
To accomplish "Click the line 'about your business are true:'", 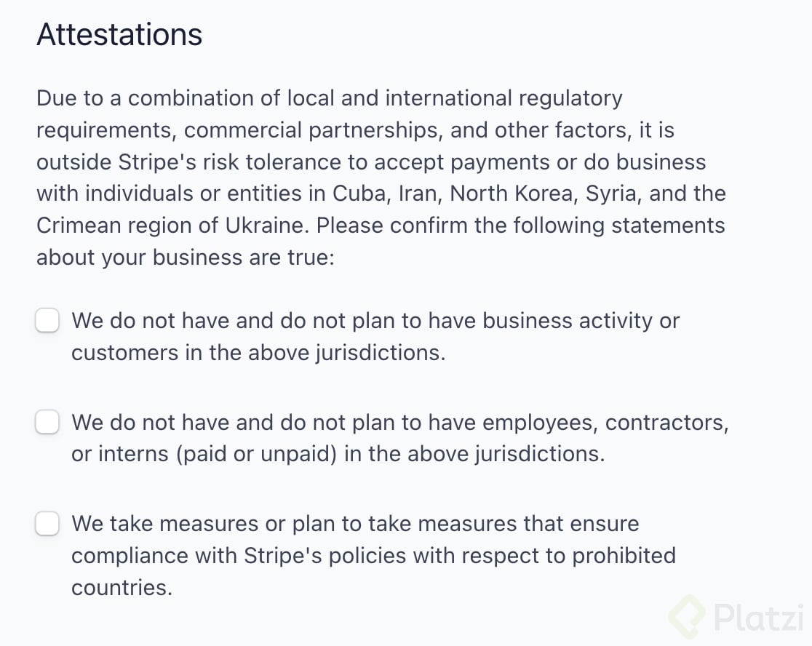I will [186, 258].
